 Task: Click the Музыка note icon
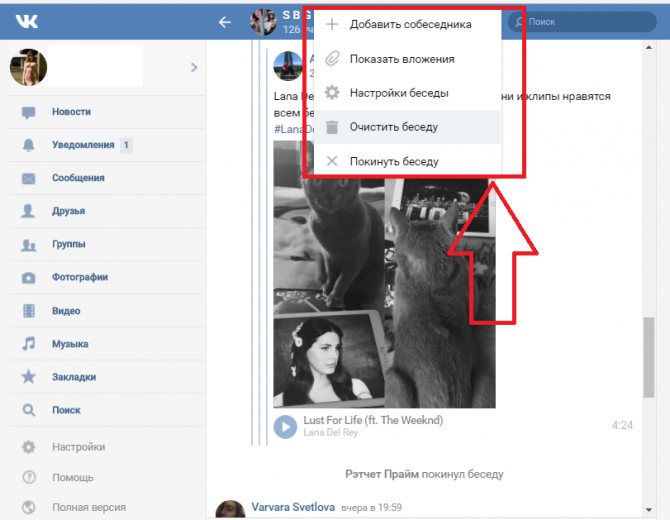pos(29,344)
